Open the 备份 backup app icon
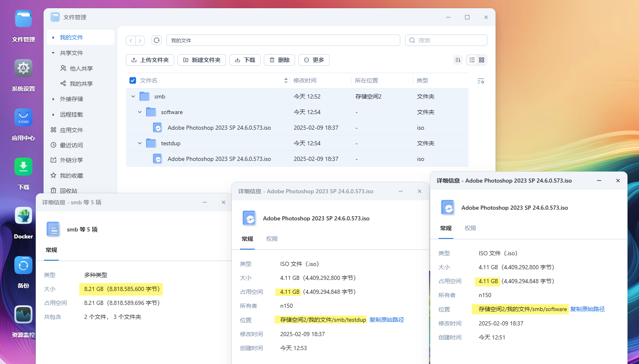Viewport: 639px width, 364px height. (x=23, y=265)
